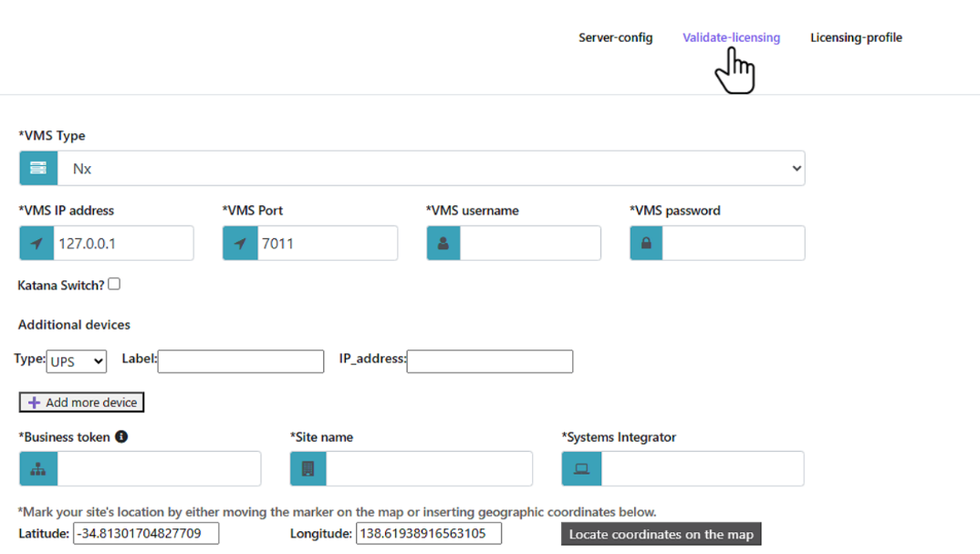This screenshot has width=980, height=554.
Task: Click the info icon next to Business token
Action: [x=121, y=437]
